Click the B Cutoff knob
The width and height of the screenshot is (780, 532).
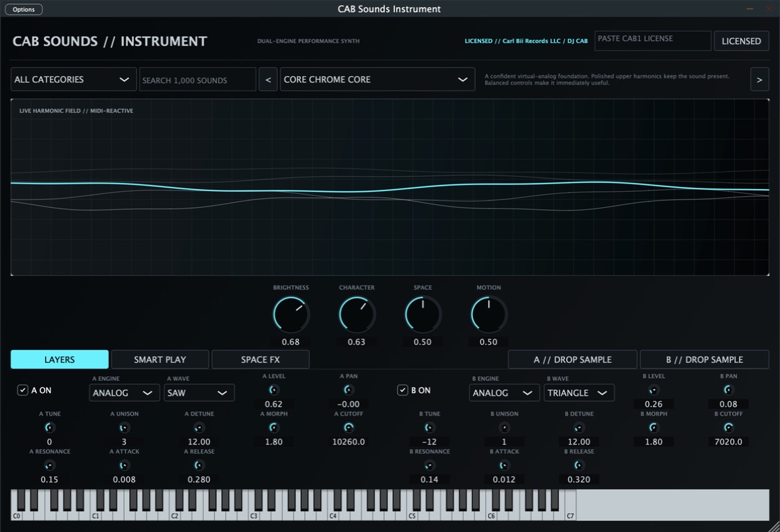[728, 427]
